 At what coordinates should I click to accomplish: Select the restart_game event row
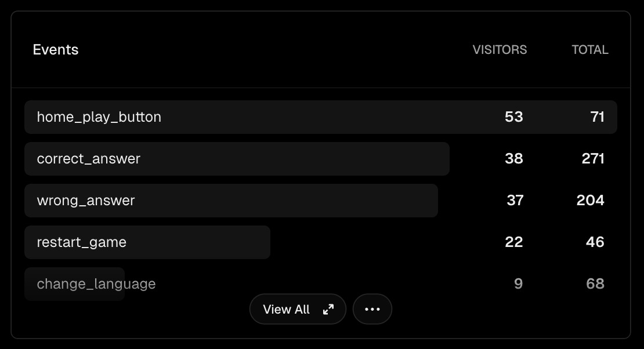point(82,242)
